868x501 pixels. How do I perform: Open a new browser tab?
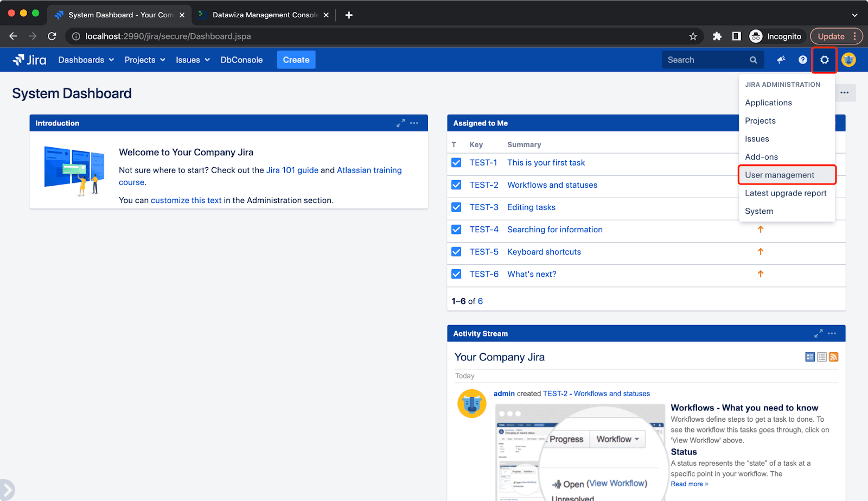point(349,15)
